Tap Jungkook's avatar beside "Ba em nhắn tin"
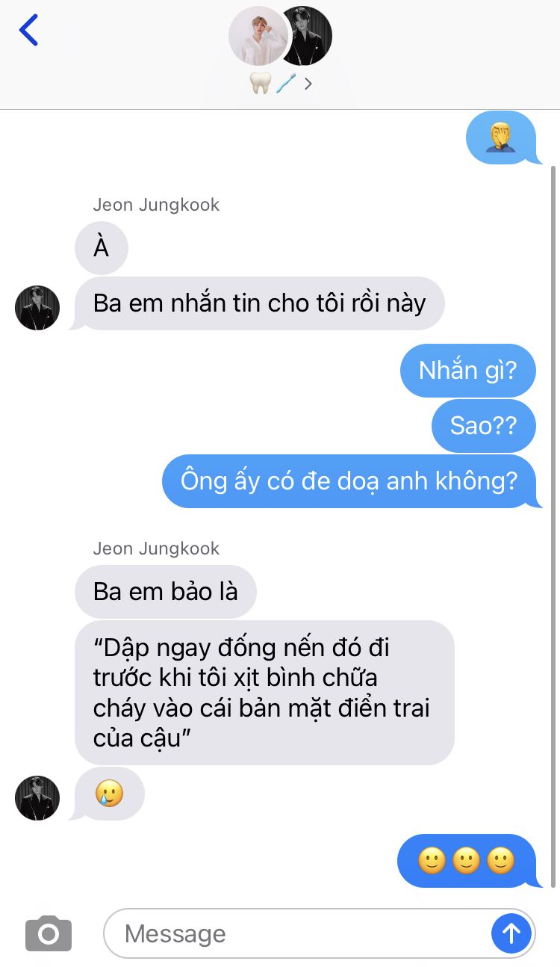The image size is (560, 967). click(x=37, y=308)
